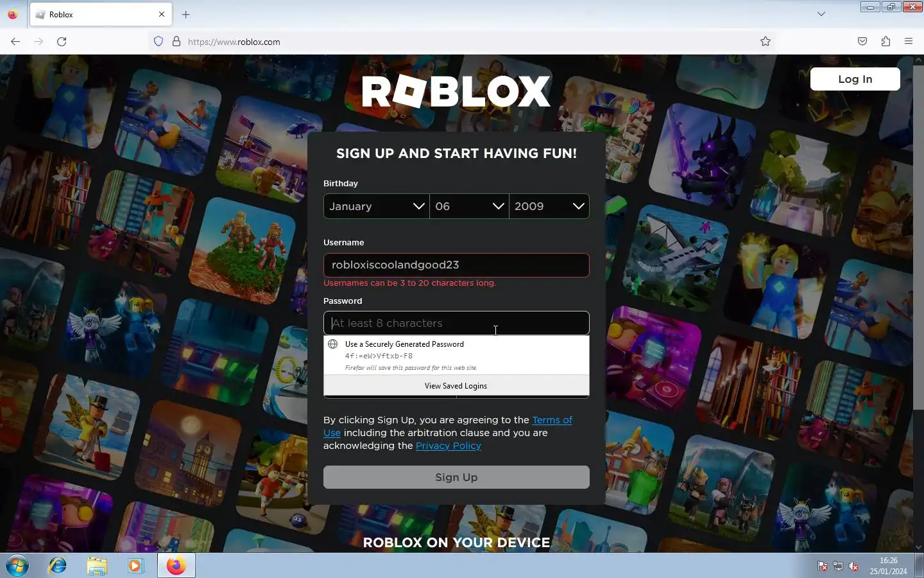
Task: Click the Log In button
Action: click(x=855, y=79)
